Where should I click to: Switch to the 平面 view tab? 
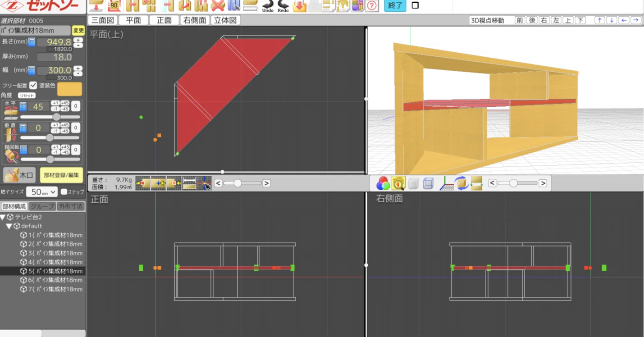pyautogui.click(x=133, y=20)
